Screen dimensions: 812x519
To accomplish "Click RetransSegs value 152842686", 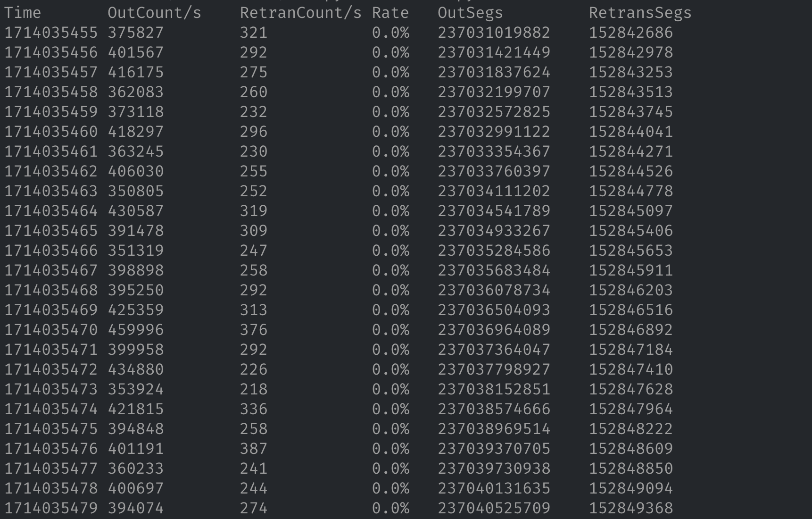I will 631,33.
